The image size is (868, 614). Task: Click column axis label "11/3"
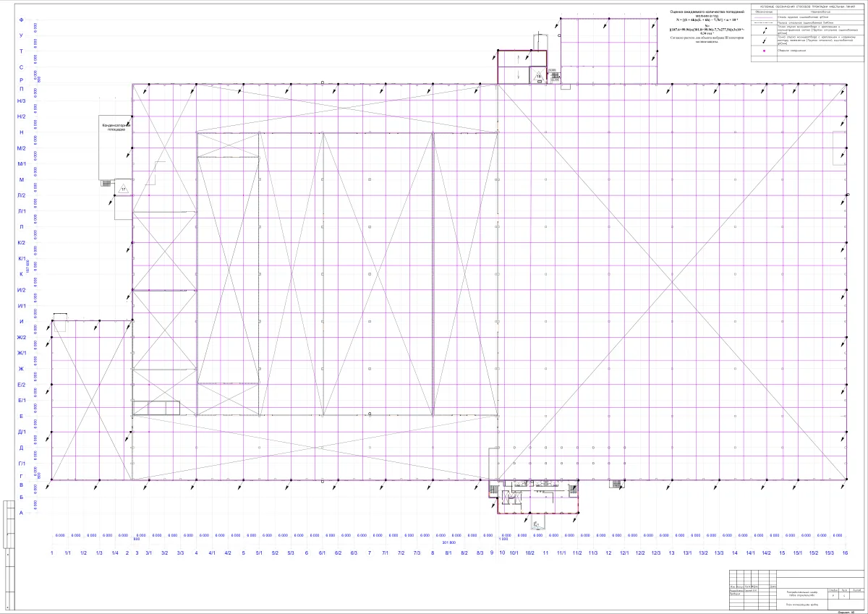point(593,553)
